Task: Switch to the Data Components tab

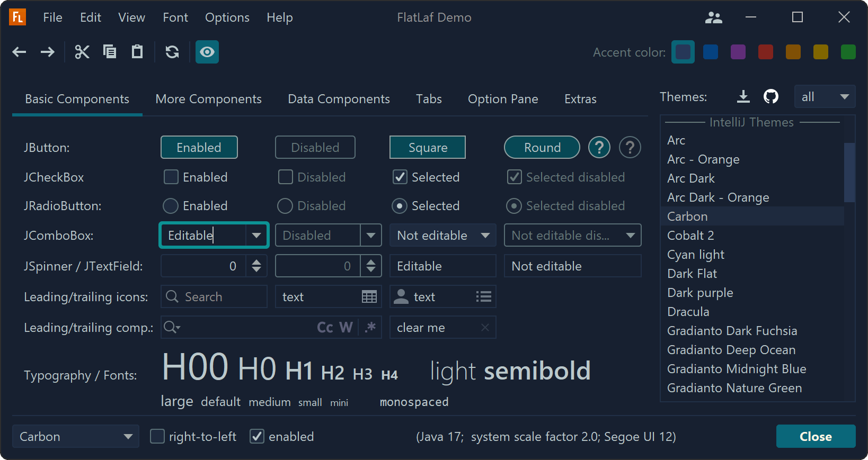Action: click(339, 99)
